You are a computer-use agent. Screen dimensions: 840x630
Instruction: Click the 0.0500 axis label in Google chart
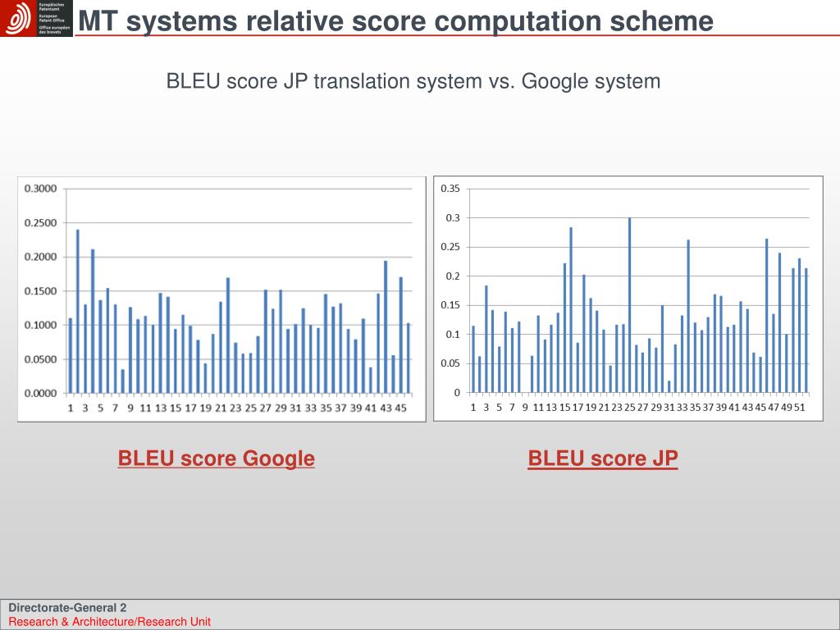point(40,359)
